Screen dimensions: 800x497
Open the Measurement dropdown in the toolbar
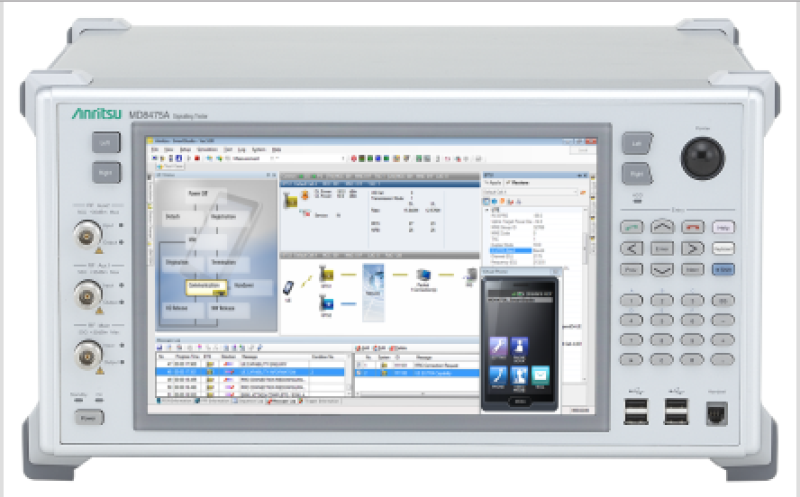coord(287,159)
